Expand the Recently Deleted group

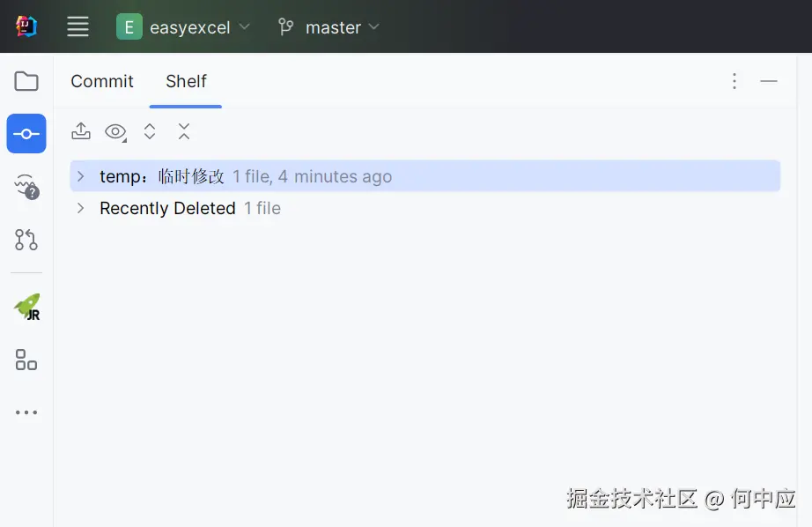click(80, 208)
